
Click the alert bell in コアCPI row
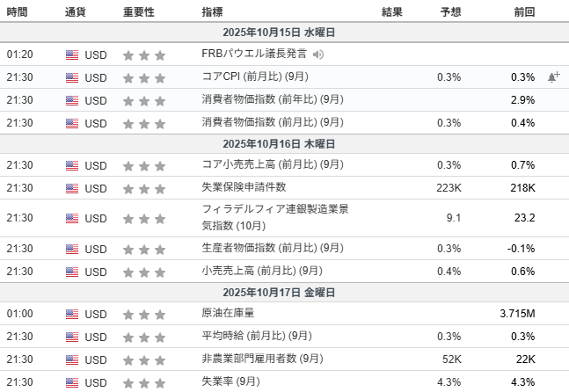[553, 77]
